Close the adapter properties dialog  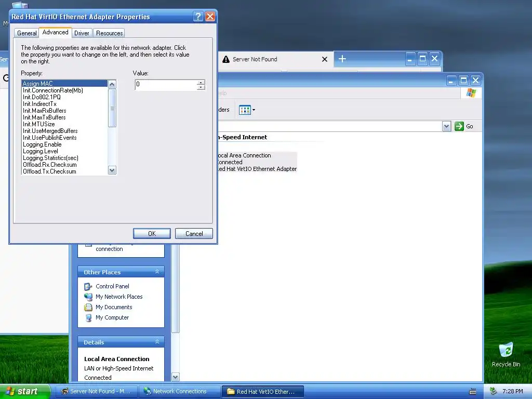(210, 16)
